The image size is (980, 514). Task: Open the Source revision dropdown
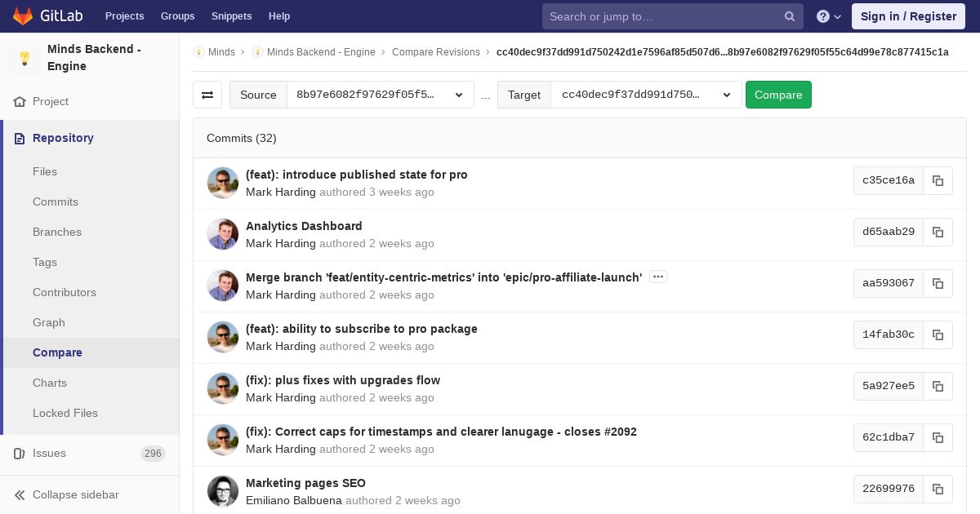click(x=380, y=95)
